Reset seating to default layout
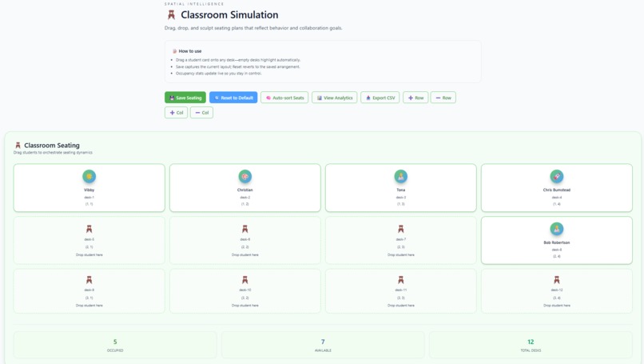Image resolution: width=644 pixels, height=364 pixels. 233,98
